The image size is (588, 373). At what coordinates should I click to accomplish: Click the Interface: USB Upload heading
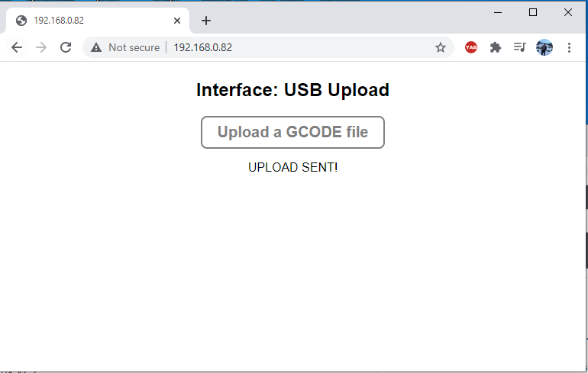click(292, 90)
